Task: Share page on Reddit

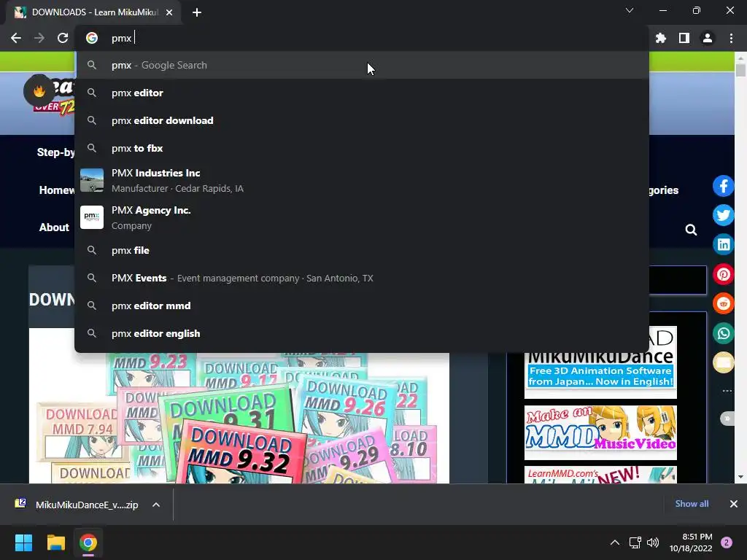Action: [723, 304]
